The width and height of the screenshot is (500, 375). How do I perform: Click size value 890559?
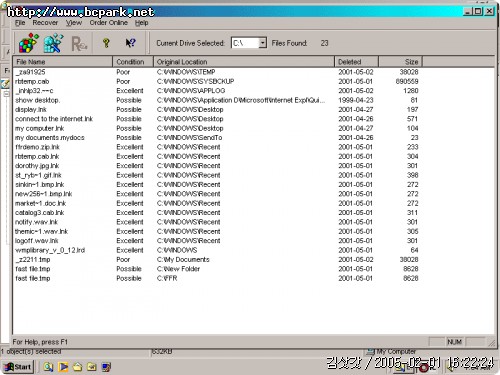click(407, 81)
